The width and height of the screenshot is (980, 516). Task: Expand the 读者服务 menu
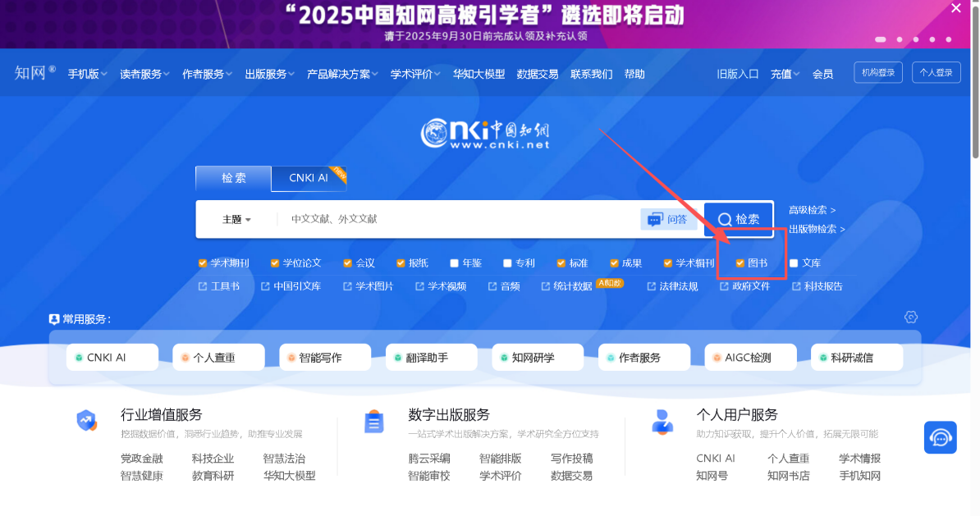click(x=144, y=74)
